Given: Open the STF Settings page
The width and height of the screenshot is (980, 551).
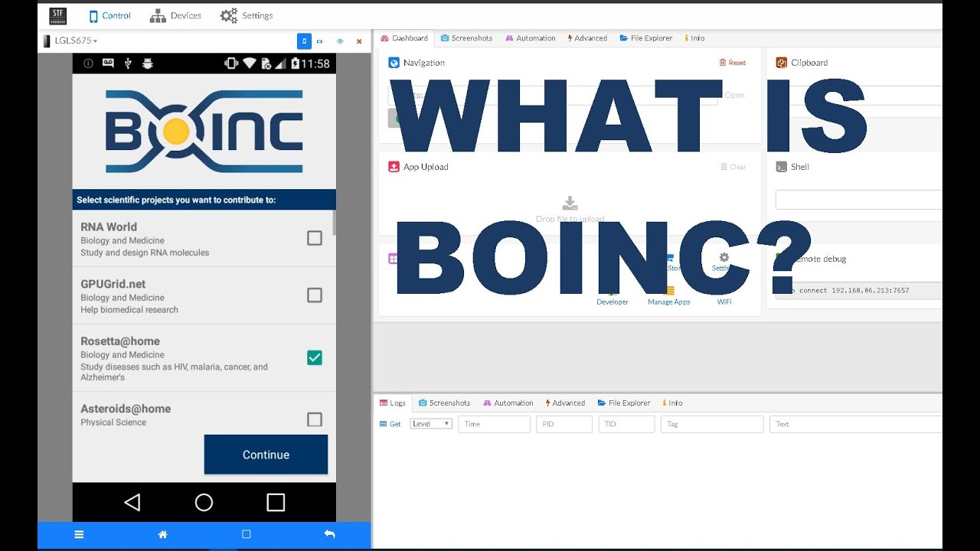Looking at the screenshot, I should click(246, 15).
